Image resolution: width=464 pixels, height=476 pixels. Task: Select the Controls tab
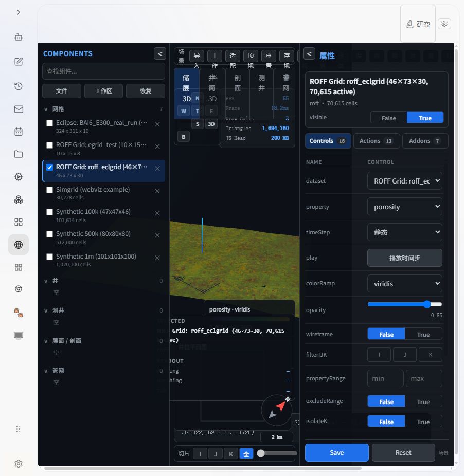point(328,141)
